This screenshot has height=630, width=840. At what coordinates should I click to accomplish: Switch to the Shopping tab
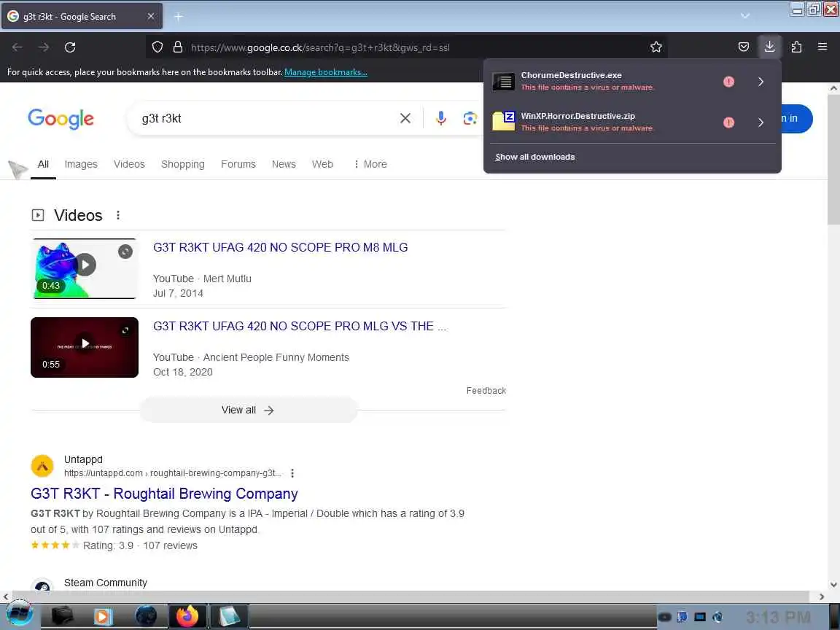(x=183, y=164)
